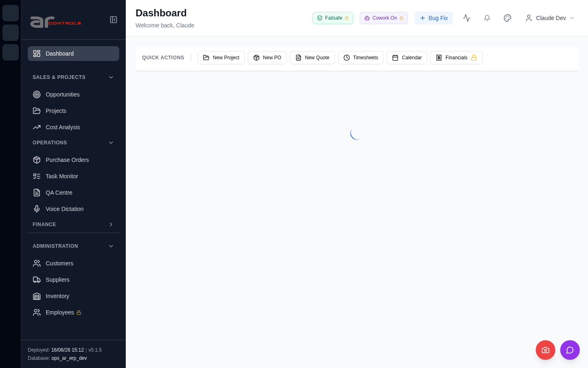Open Purchase Orders page
Viewport: 588px width, 368px height.
[x=73, y=160]
